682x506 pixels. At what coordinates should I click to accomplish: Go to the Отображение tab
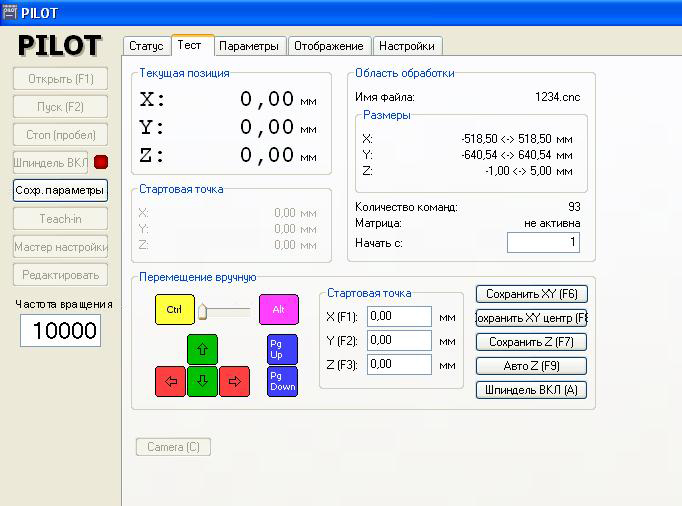[x=330, y=46]
